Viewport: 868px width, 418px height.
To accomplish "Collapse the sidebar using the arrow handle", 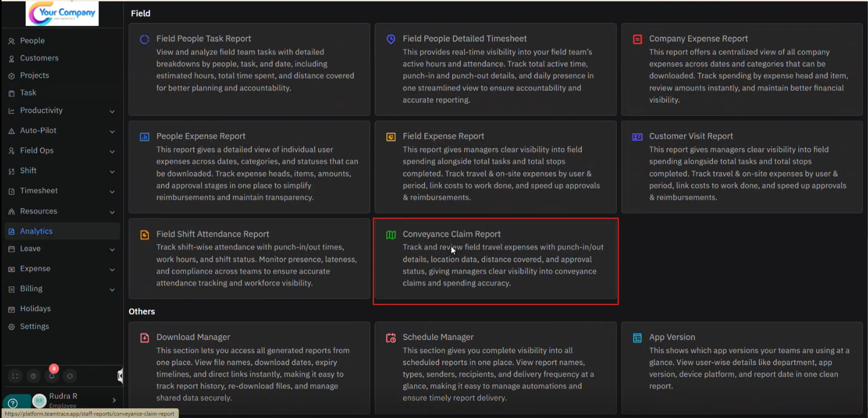I will pyautogui.click(x=120, y=376).
